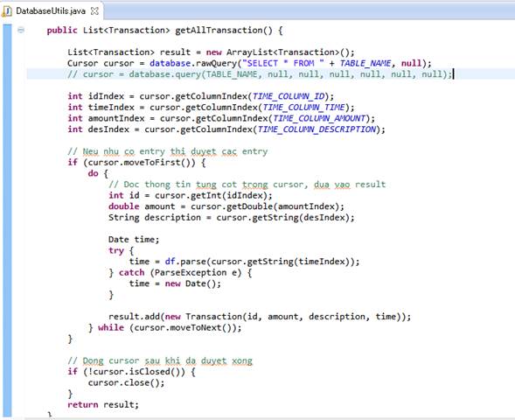Select the TIME_COLUMN_TIME constant

pyautogui.click(x=303, y=107)
